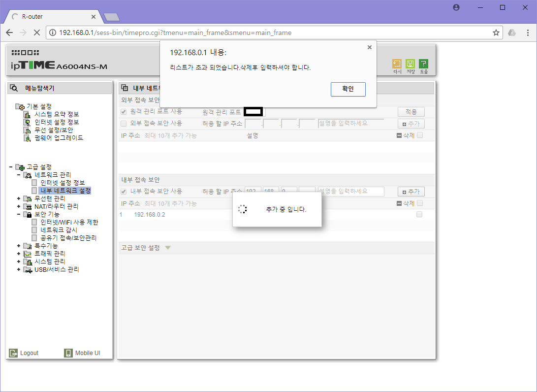View site information icon in address bar
This screenshot has width=537, height=392.
52,33
